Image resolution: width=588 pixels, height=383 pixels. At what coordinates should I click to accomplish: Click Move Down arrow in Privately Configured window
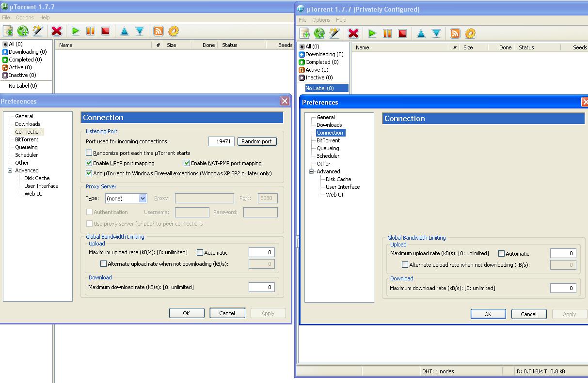pyautogui.click(x=436, y=33)
